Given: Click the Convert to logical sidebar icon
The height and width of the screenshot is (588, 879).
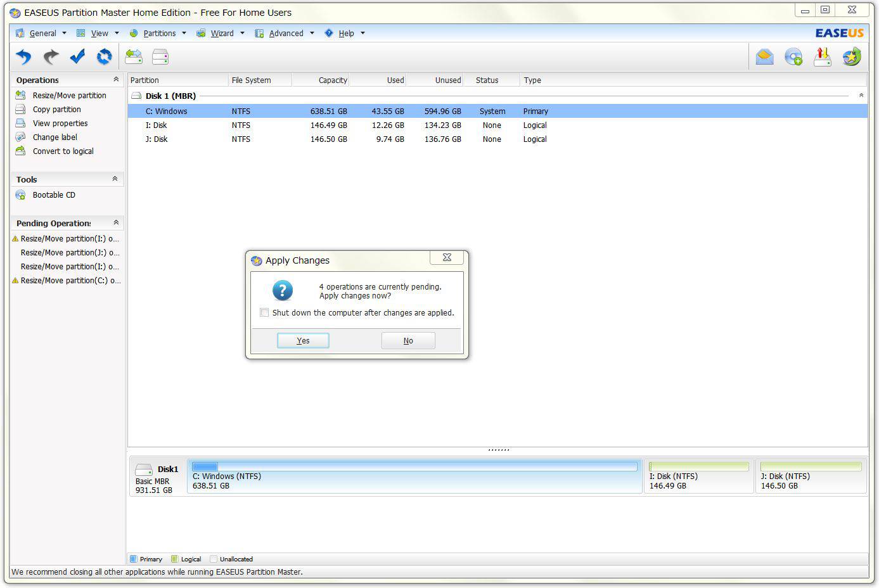Looking at the screenshot, I should pos(20,151).
